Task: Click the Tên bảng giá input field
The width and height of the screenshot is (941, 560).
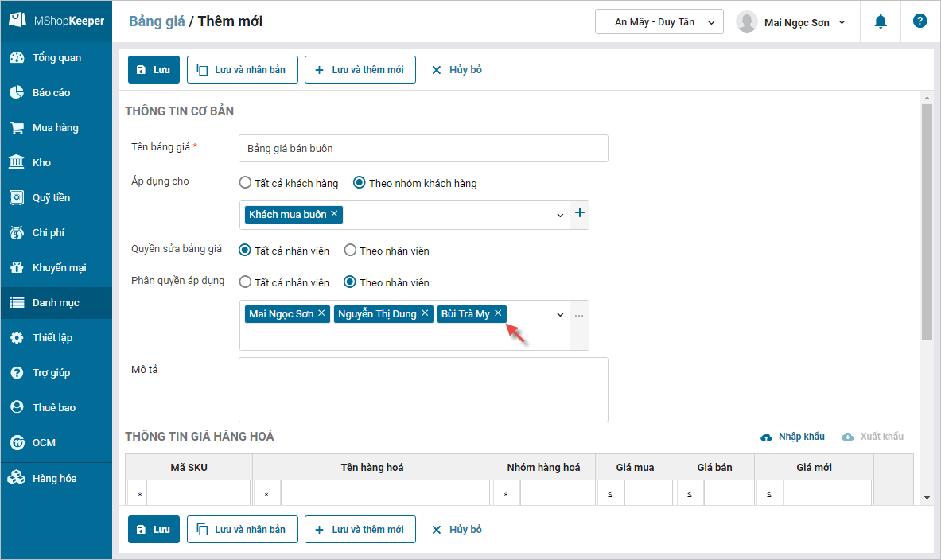Action: 423,149
